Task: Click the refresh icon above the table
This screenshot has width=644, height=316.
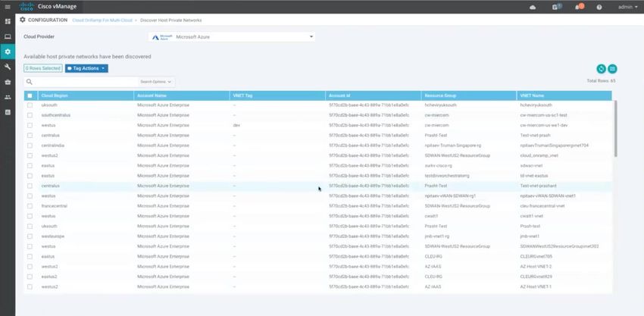Action: pyautogui.click(x=602, y=69)
